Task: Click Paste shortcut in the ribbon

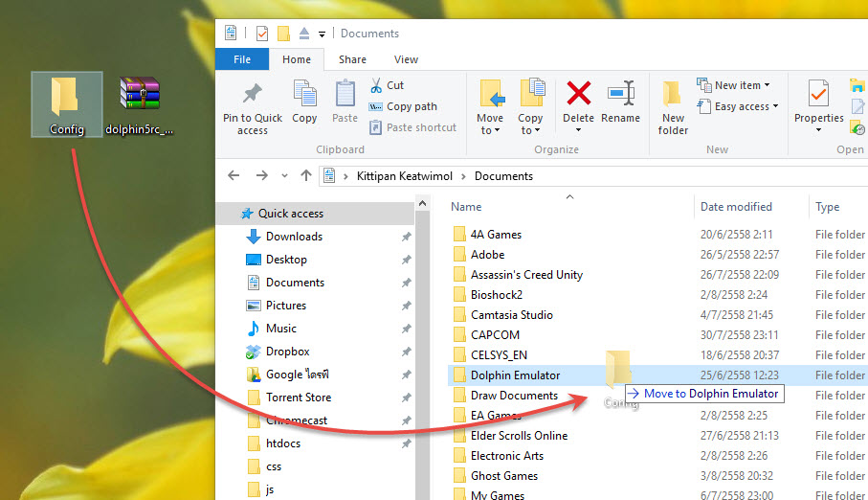Action: (x=413, y=127)
